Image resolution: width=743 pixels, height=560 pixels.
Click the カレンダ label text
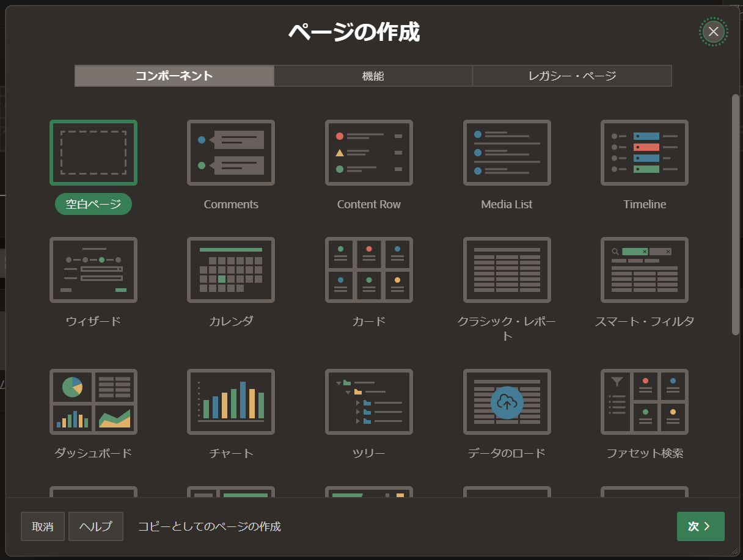point(231,321)
